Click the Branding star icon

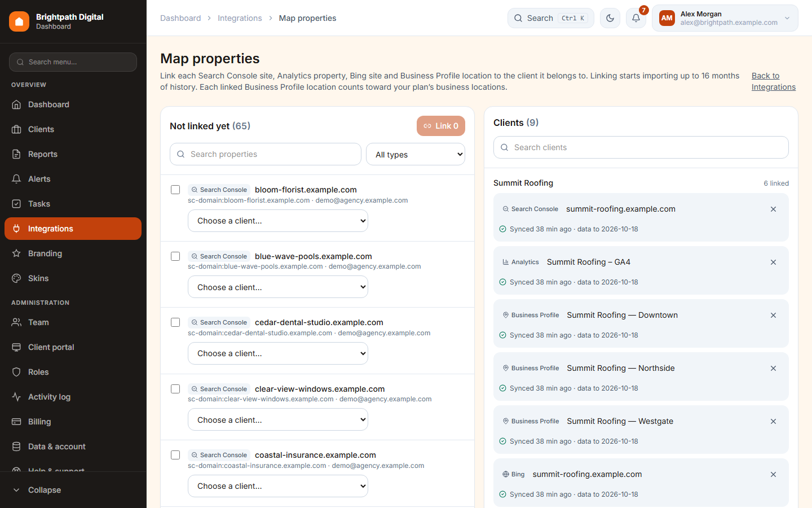tap(16, 253)
